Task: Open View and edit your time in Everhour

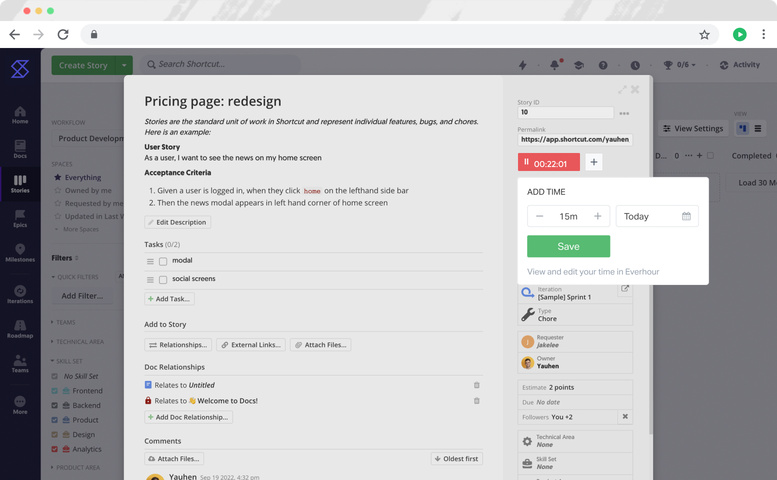Action: tap(593, 271)
